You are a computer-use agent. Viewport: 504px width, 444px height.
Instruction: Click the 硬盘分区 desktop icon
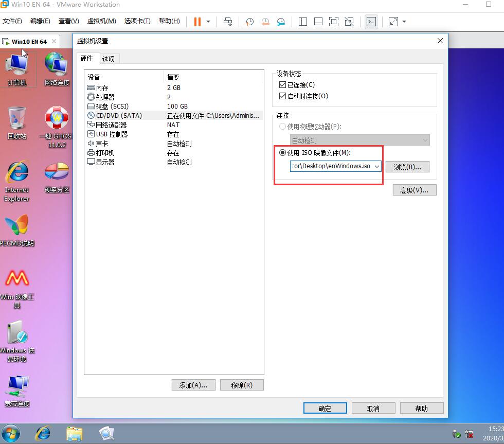(57, 177)
